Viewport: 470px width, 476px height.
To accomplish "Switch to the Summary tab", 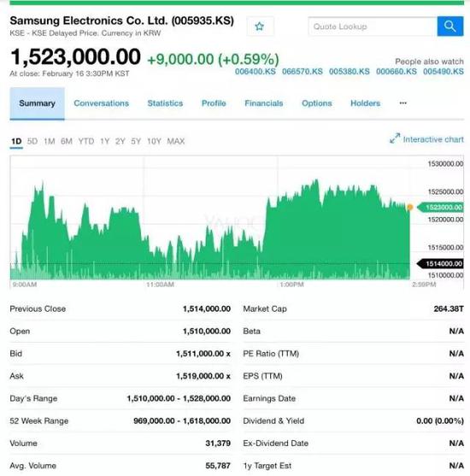I will click(x=37, y=103).
